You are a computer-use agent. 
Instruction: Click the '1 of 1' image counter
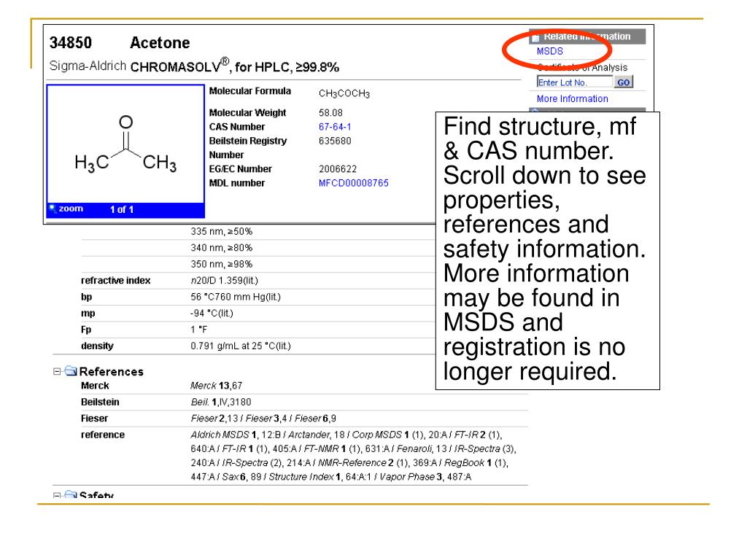pyautogui.click(x=122, y=209)
